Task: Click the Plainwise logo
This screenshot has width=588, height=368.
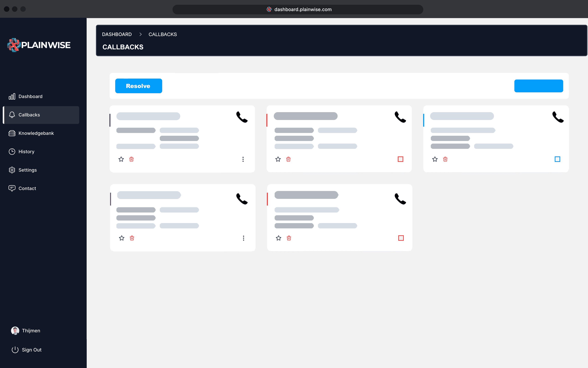Action: point(39,45)
